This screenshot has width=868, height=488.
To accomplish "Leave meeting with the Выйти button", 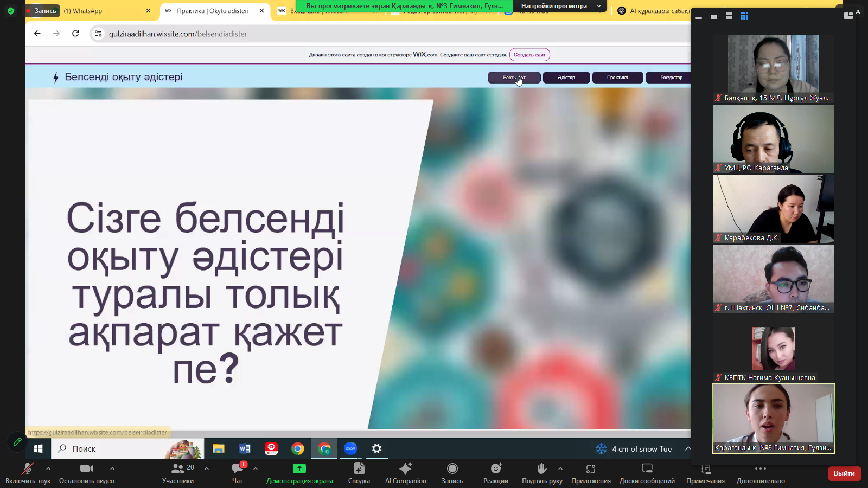I will click(844, 473).
